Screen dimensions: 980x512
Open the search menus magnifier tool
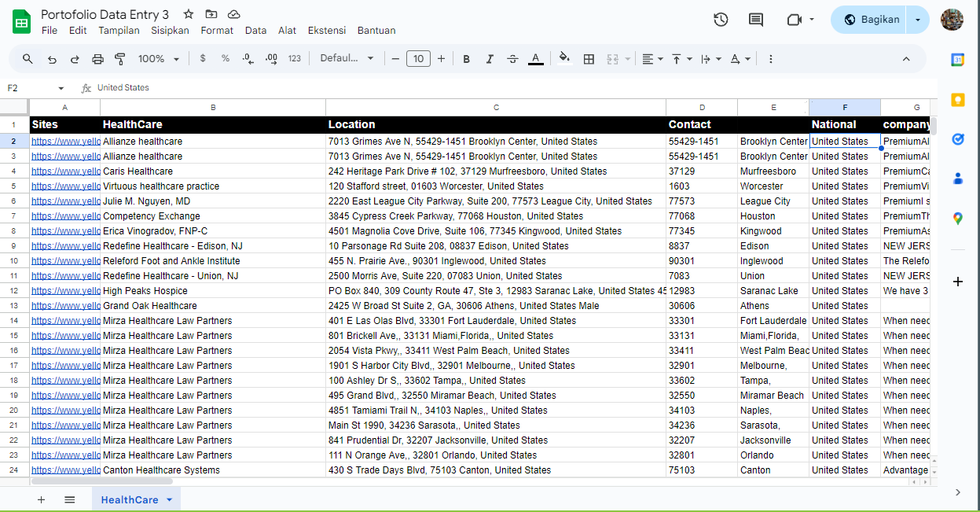click(28, 59)
